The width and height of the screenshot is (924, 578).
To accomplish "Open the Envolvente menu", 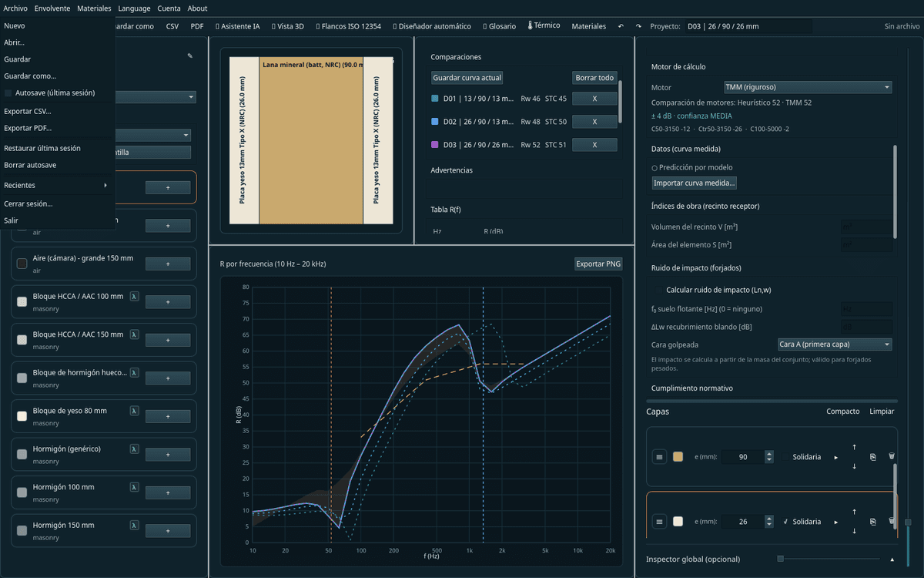I will click(x=52, y=8).
